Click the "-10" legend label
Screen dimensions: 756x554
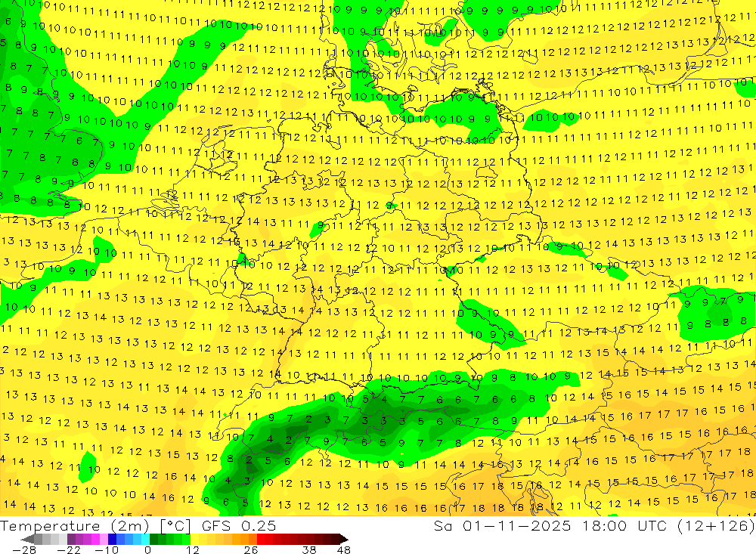107,549
